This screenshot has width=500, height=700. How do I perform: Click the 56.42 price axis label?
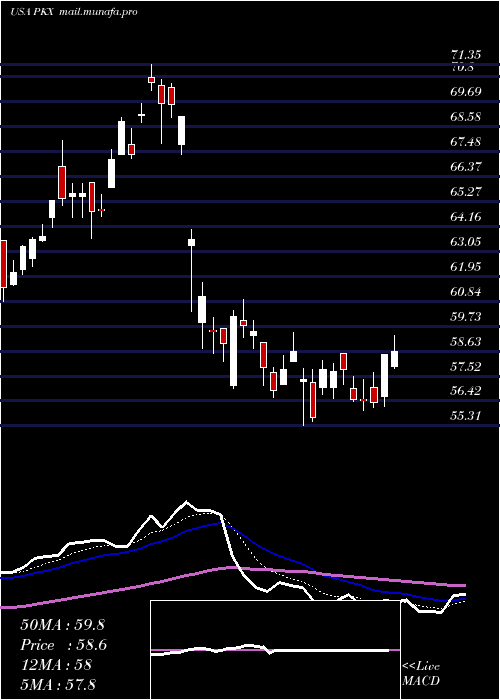click(466, 391)
